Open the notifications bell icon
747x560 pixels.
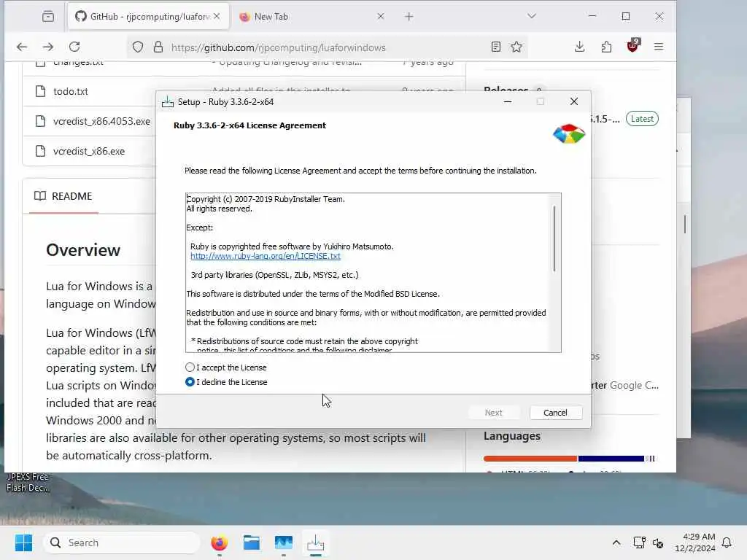pyautogui.click(x=727, y=542)
